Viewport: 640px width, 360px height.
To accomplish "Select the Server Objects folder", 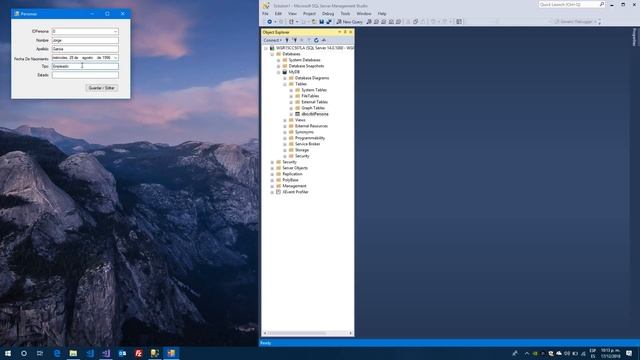I will [x=295, y=168].
